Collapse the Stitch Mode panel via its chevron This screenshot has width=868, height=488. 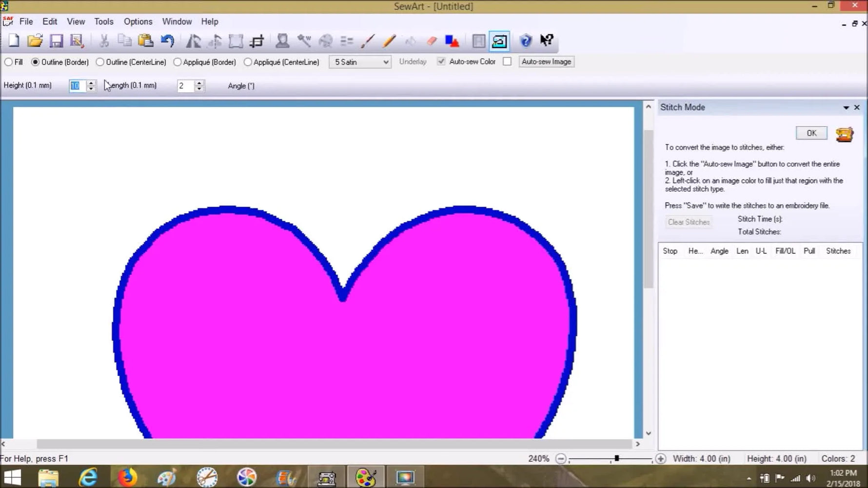coord(846,107)
